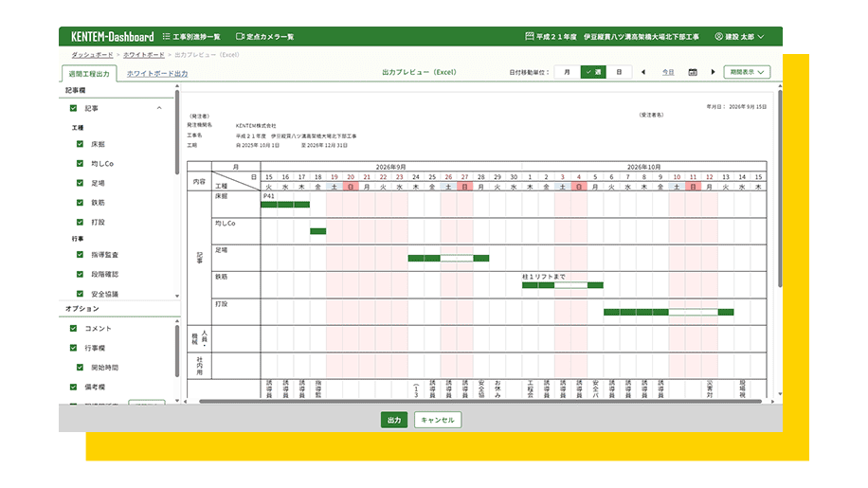
Task: Toggle the コメント option checkbox
Action: [x=73, y=328]
